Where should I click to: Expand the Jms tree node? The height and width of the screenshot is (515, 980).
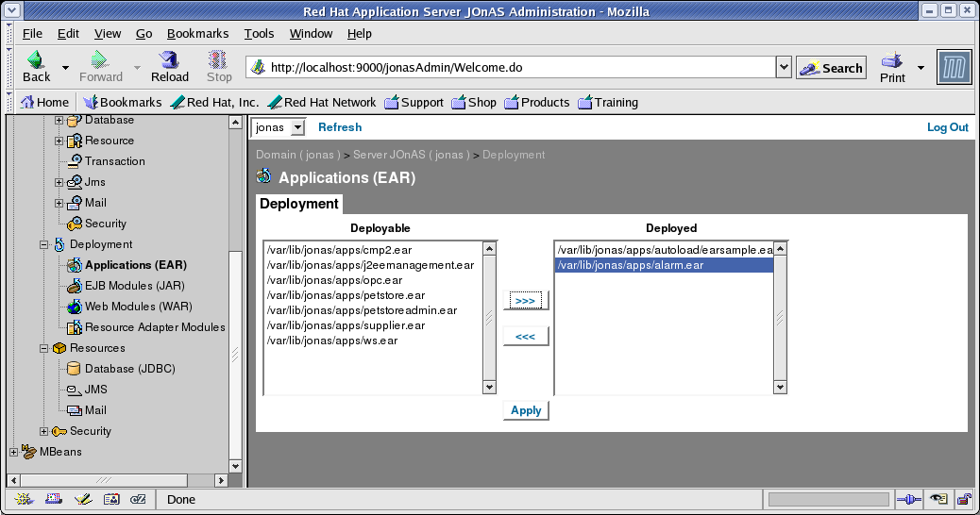click(x=59, y=182)
